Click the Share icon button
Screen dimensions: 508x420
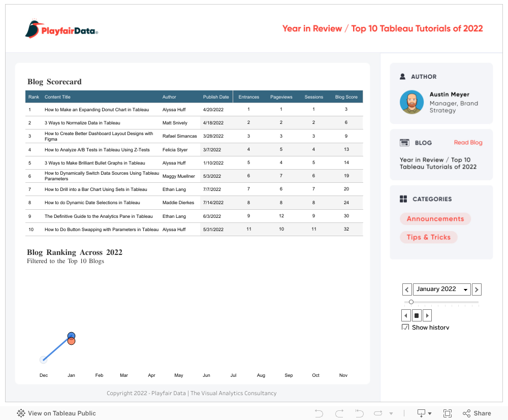click(x=477, y=413)
